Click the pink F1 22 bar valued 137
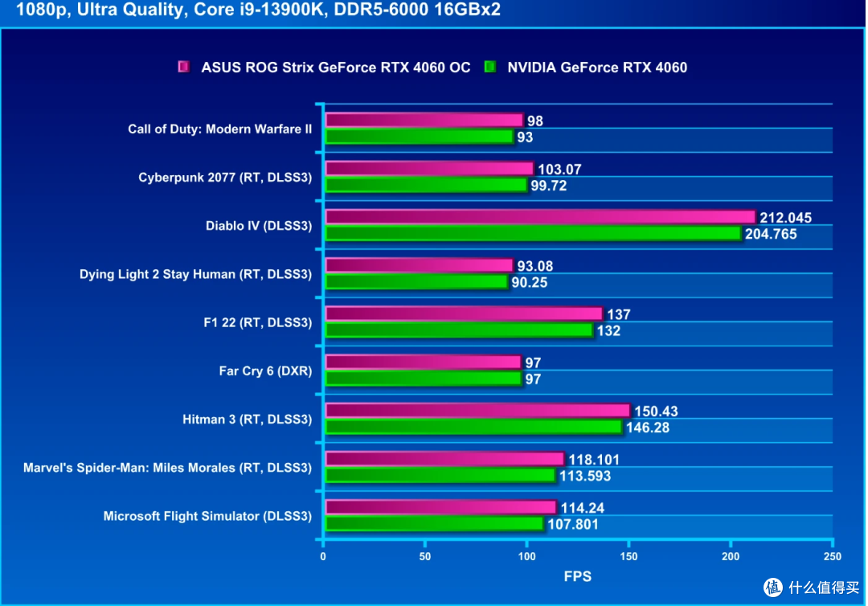868x606 pixels. [x=464, y=313]
